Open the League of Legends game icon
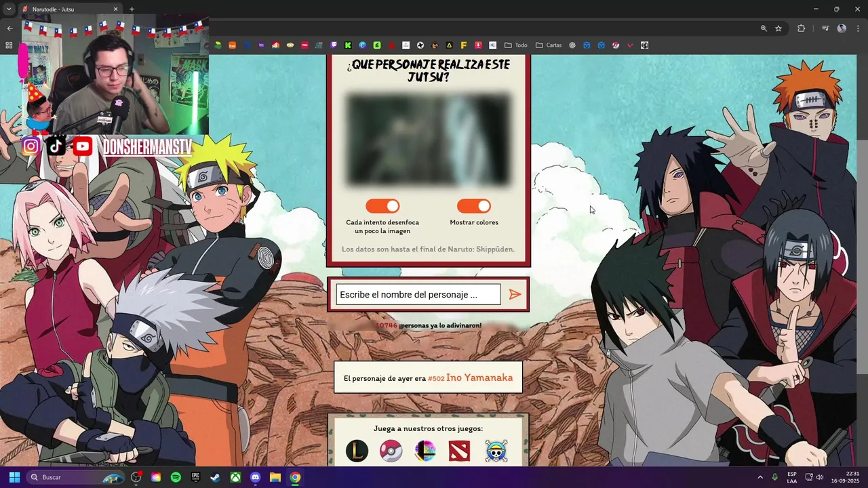 point(357,451)
